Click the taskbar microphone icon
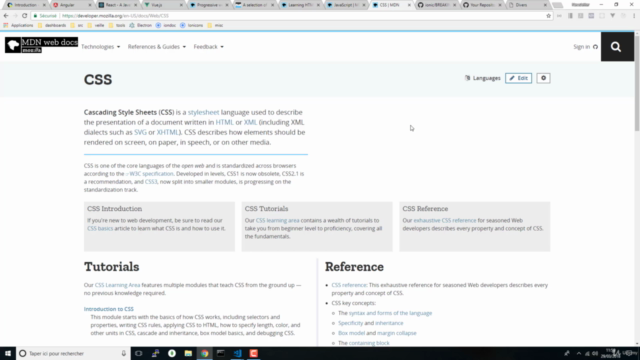Viewport: 640px width, 360px height. pyautogui.click(x=124, y=353)
